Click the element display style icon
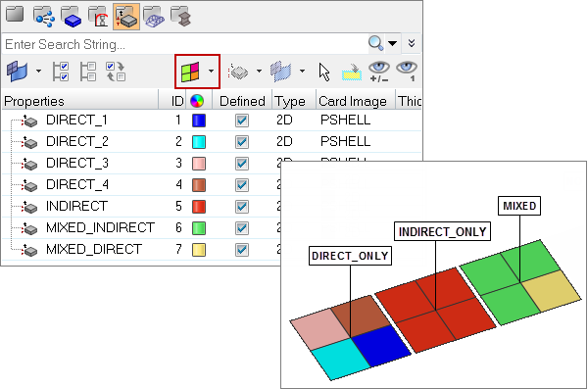The height and width of the screenshot is (389, 588). (x=238, y=72)
